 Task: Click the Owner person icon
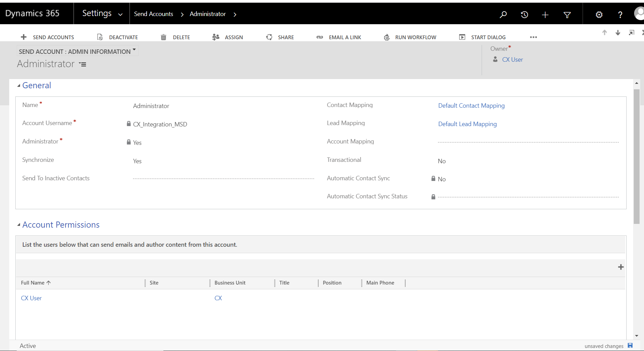pos(495,59)
